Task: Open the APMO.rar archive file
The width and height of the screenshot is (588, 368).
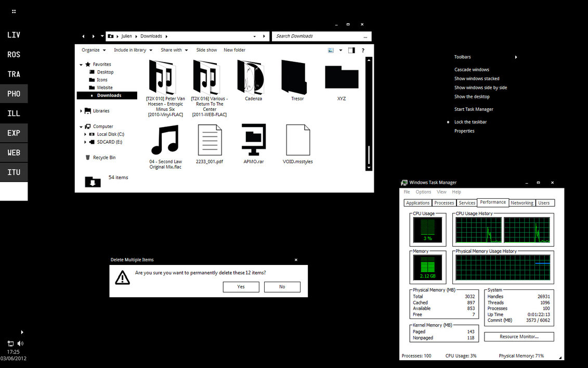Action: pyautogui.click(x=253, y=139)
